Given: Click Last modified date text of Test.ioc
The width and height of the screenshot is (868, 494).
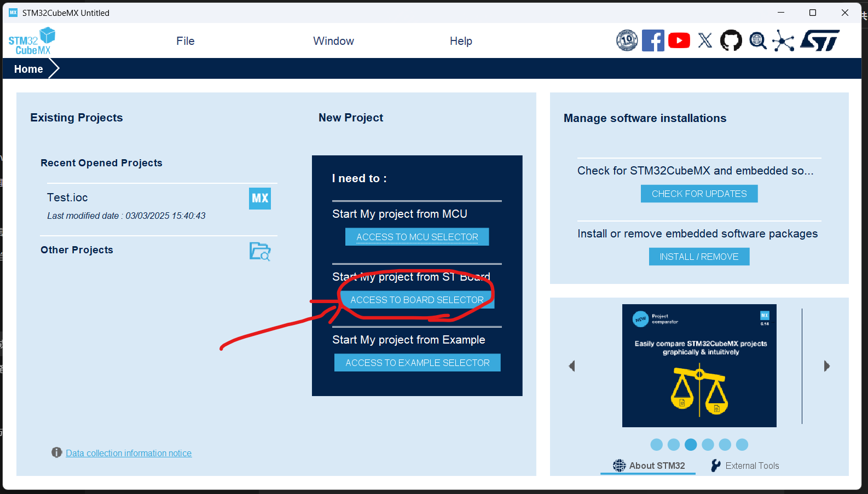Looking at the screenshot, I should click(x=126, y=216).
